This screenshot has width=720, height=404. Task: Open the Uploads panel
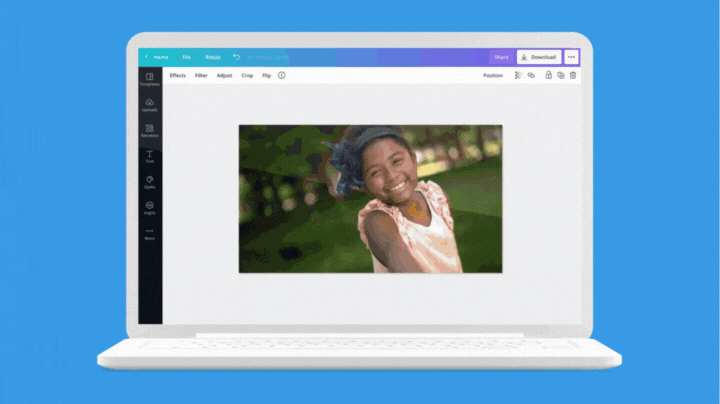(149, 105)
